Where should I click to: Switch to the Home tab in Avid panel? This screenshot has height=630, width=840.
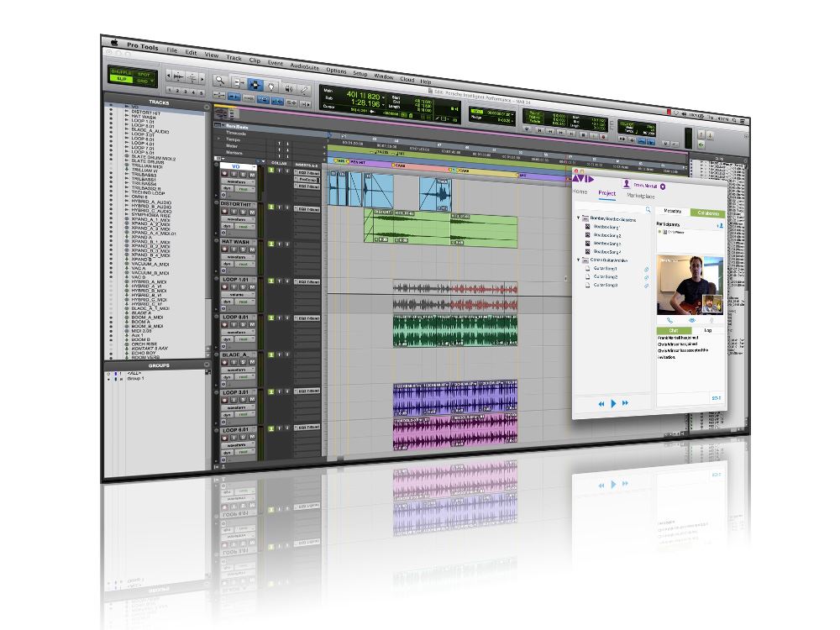click(x=580, y=192)
